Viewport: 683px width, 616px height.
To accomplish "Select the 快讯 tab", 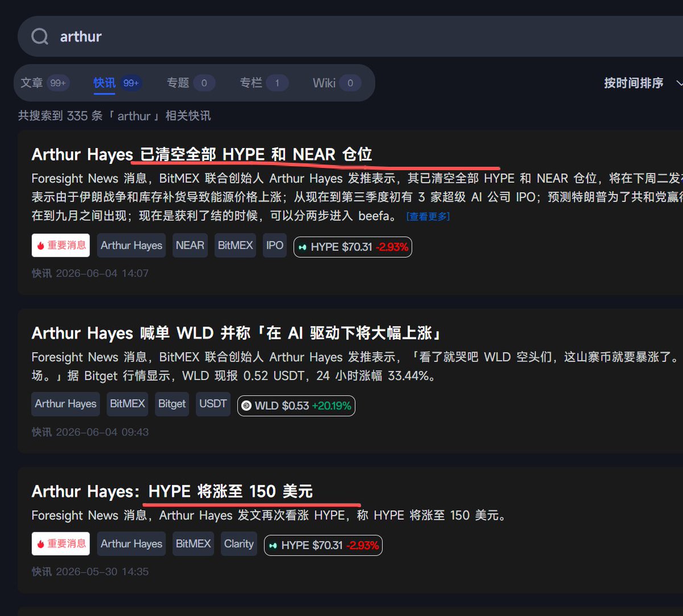I will [x=117, y=83].
